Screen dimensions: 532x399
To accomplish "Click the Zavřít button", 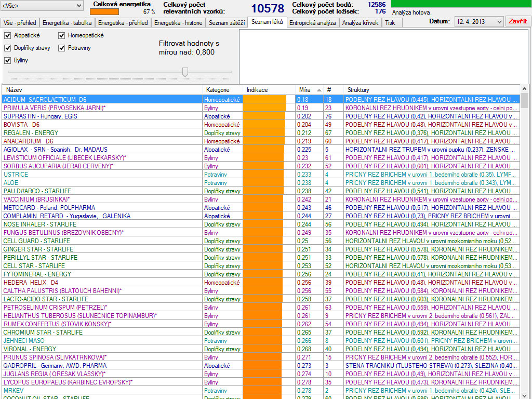I will click(517, 21).
